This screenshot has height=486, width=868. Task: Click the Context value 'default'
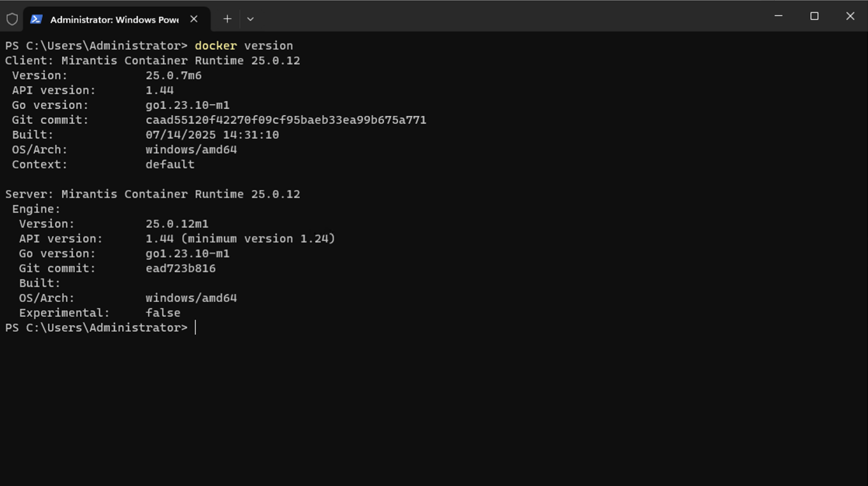170,164
